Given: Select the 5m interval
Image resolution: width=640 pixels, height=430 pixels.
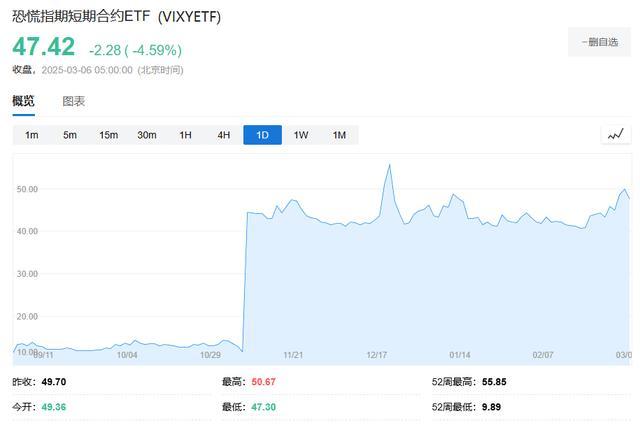Looking at the screenshot, I should tap(70, 135).
